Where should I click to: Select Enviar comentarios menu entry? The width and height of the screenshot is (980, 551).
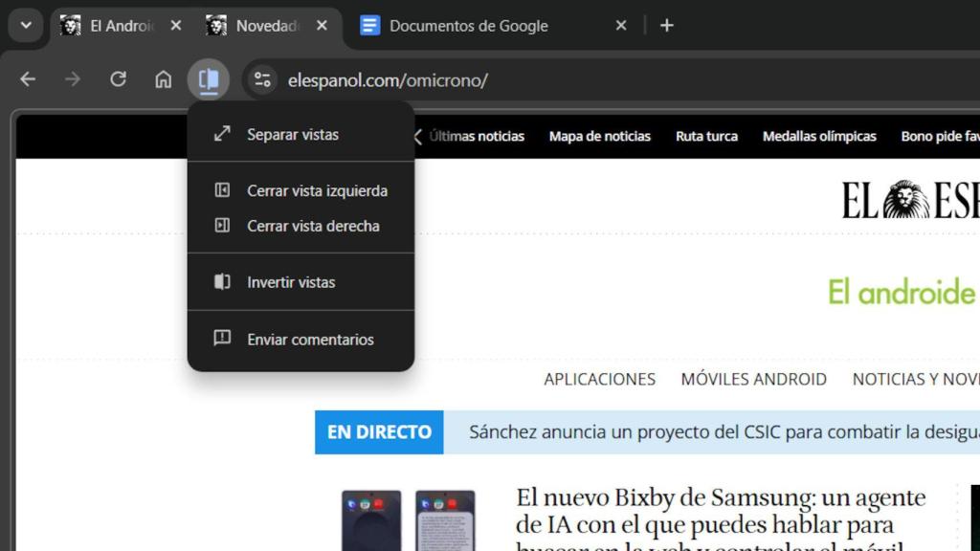tap(301, 340)
